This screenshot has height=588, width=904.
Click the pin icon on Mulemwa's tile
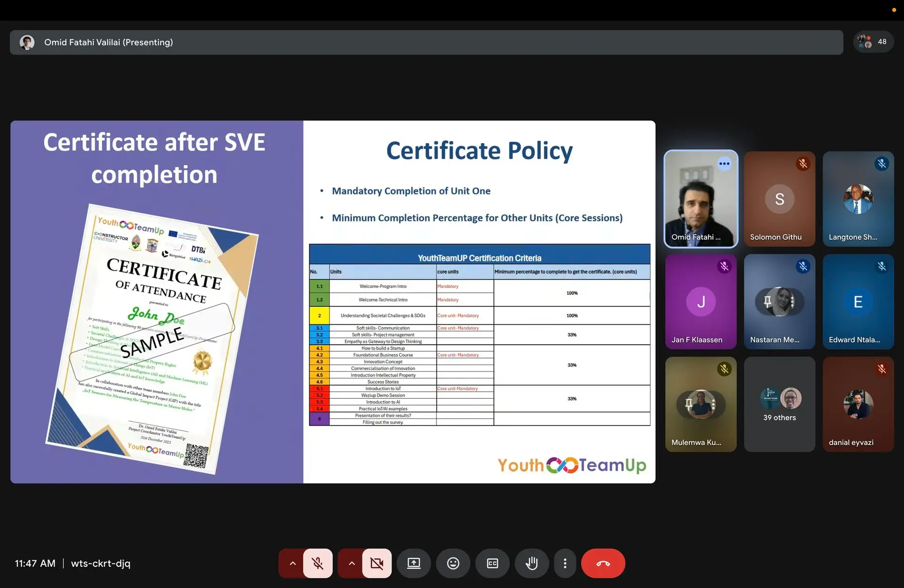pyautogui.click(x=689, y=404)
